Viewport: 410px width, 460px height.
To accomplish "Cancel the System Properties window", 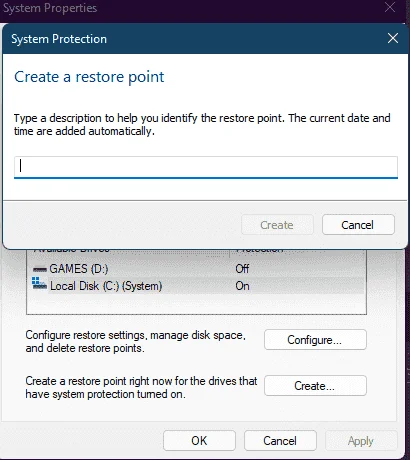I will [x=280, y=441].
